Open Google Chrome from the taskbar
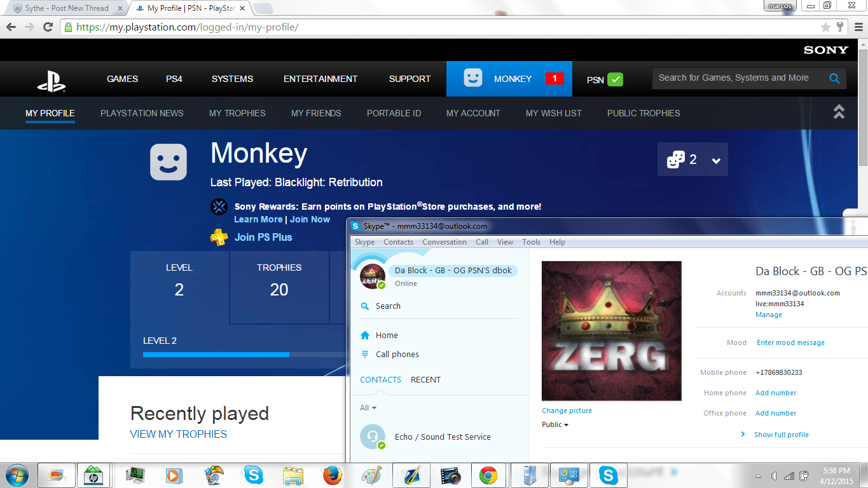868x488 pixels. pyautogui.click(x=488, y=475)
